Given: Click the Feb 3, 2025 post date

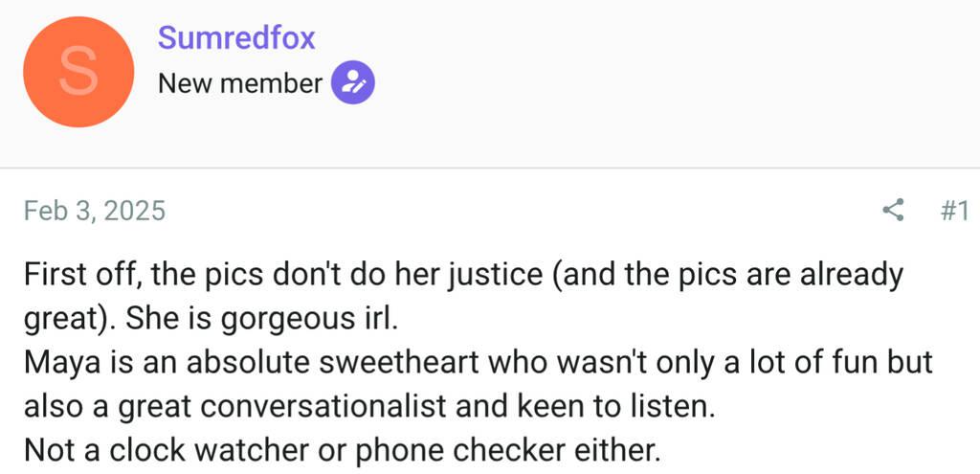Looking at the screenshot, I should pyautogui.click(x=95, y=211).
